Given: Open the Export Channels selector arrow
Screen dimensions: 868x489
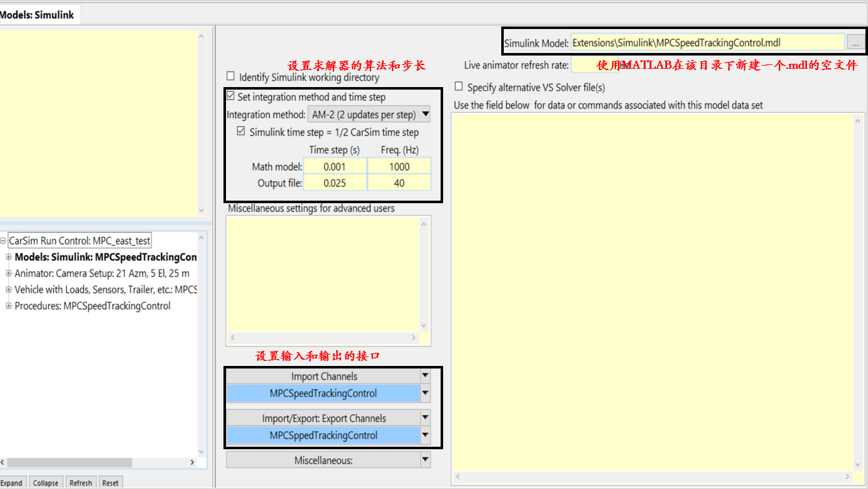Looking at the screenshot, I should (x=425, y=418).
